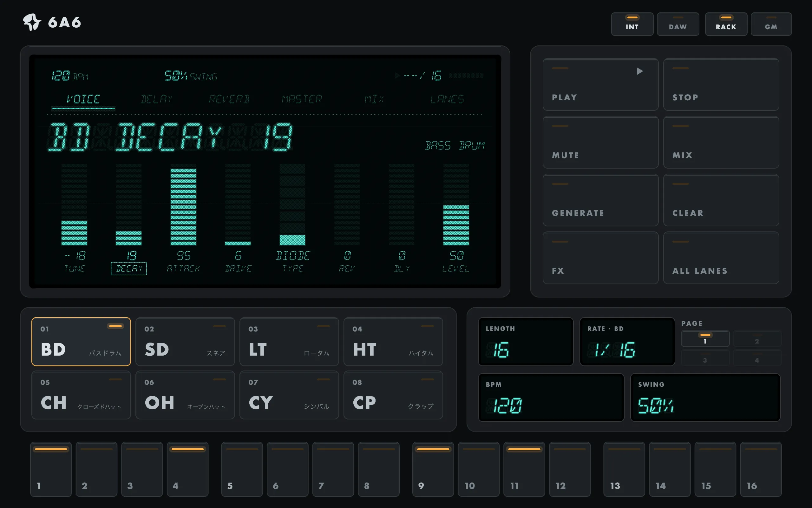Click the LENGTH 16 display
Screen dimensions: 812x508
point(526,342)
